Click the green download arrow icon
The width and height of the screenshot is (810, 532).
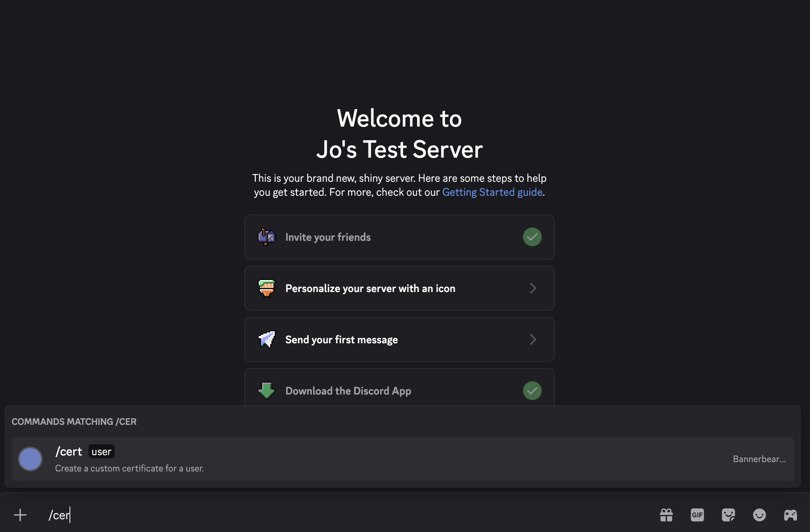tap(267, 391)
